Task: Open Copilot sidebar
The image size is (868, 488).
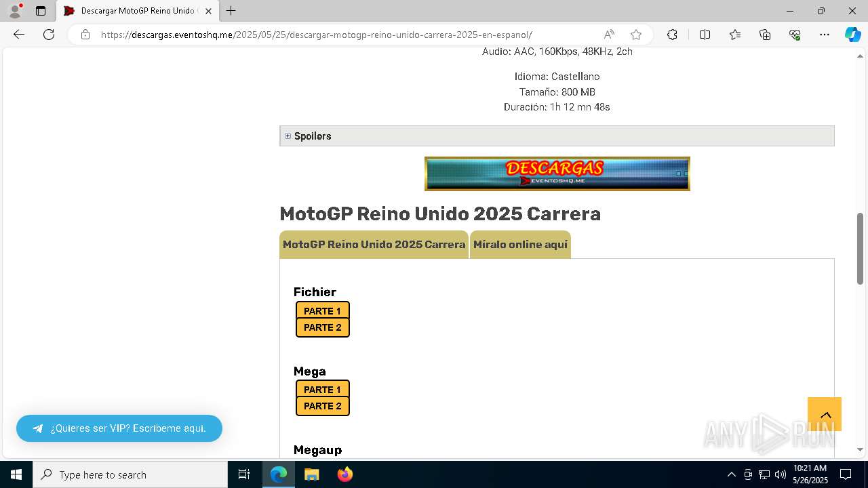Action: tap(852, 35)
